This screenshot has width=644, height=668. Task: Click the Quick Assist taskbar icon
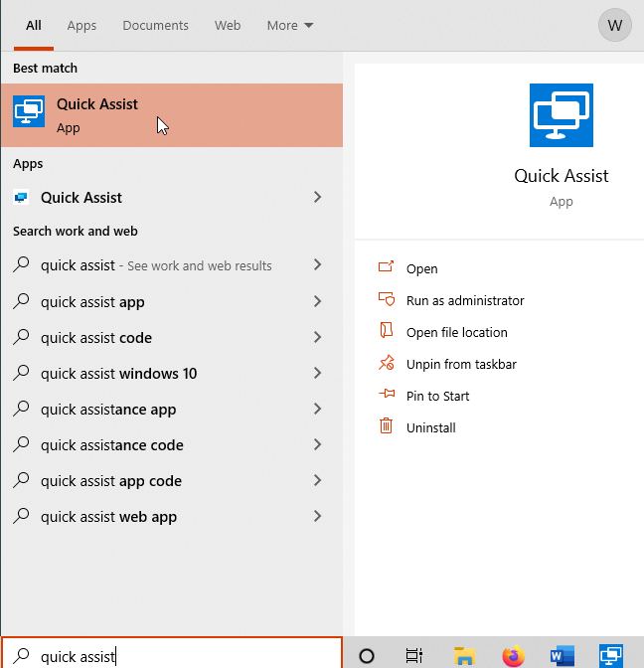pos(611,656)
